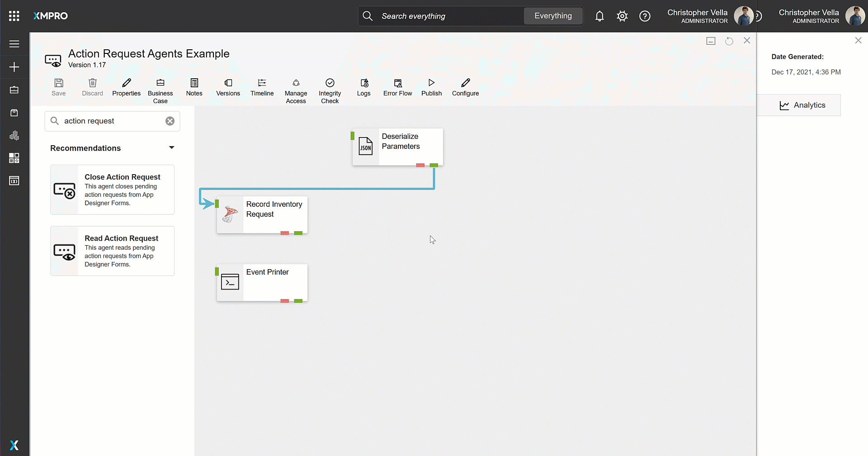Screen dimensions: 868x456
Task: Collapse the Recommendations section
Action: pos(171,148)
